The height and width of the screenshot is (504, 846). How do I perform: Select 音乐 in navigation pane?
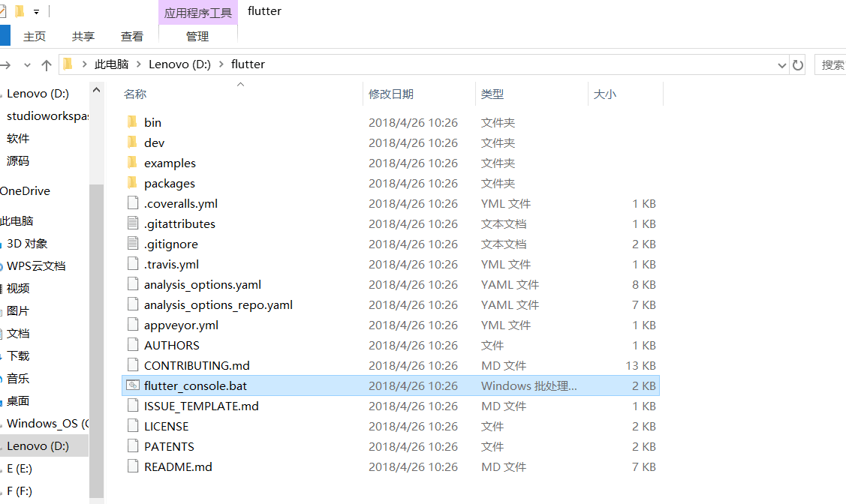pos(18,379)
